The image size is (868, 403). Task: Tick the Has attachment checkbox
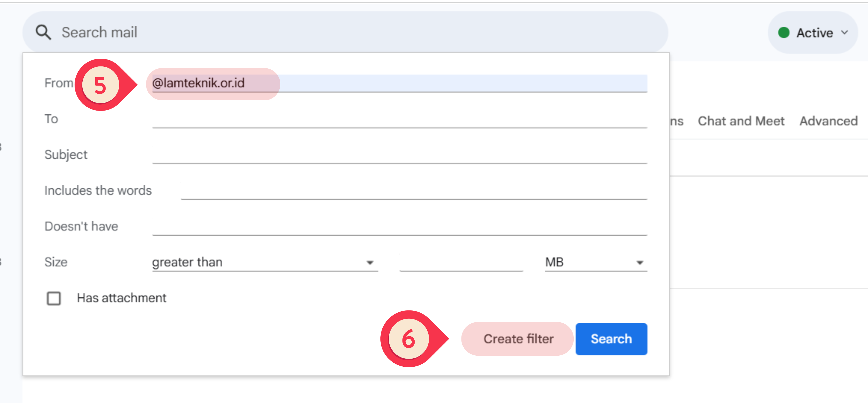(x=54, y=298)
